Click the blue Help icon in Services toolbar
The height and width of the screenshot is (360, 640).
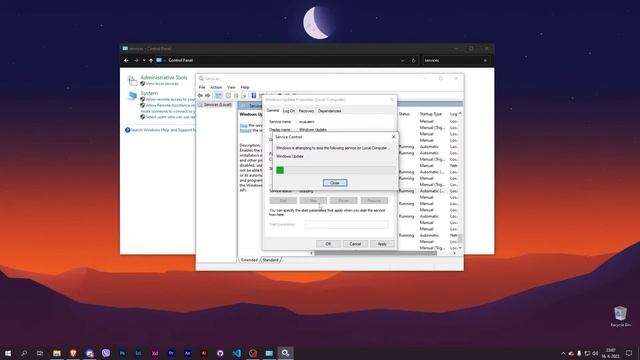tap(253, 96)
